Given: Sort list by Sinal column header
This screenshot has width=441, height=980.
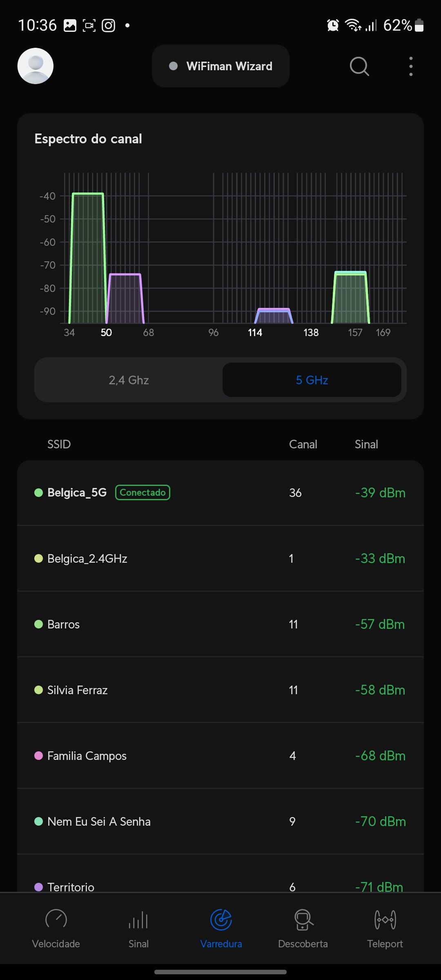Looking at the screenshot, I should 366,444.
